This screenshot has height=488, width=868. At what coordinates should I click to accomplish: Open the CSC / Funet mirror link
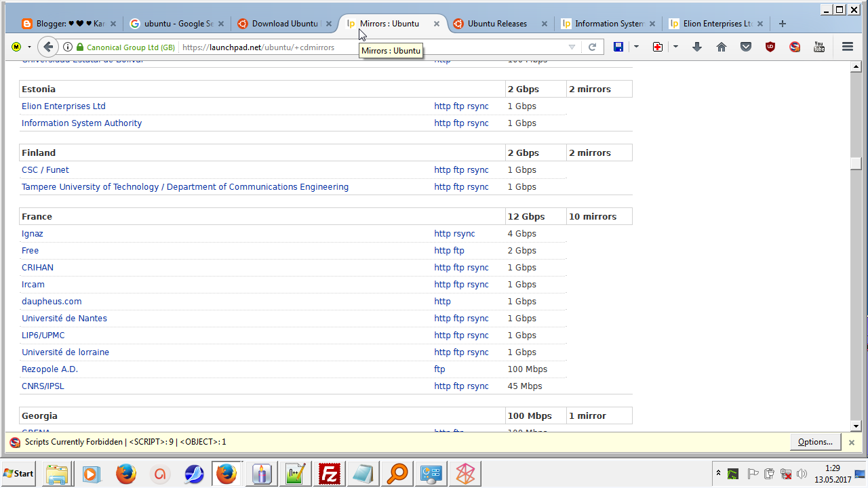coord(45,170)
